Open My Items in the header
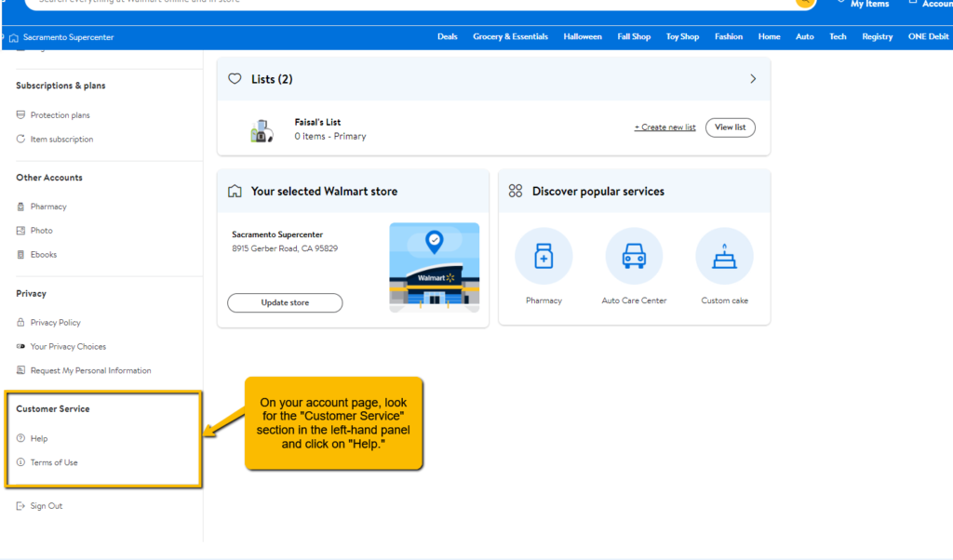This screenshot has height=560, width=953. point(869,4)
